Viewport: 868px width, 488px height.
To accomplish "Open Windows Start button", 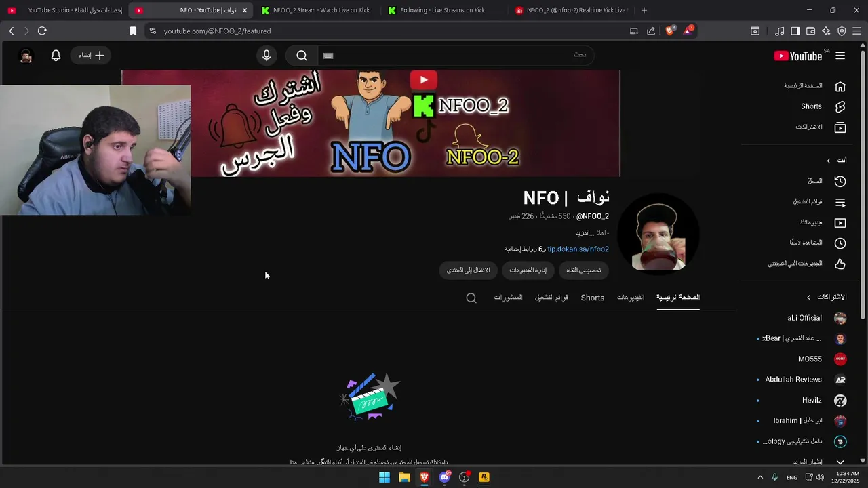I will [384, 477].
